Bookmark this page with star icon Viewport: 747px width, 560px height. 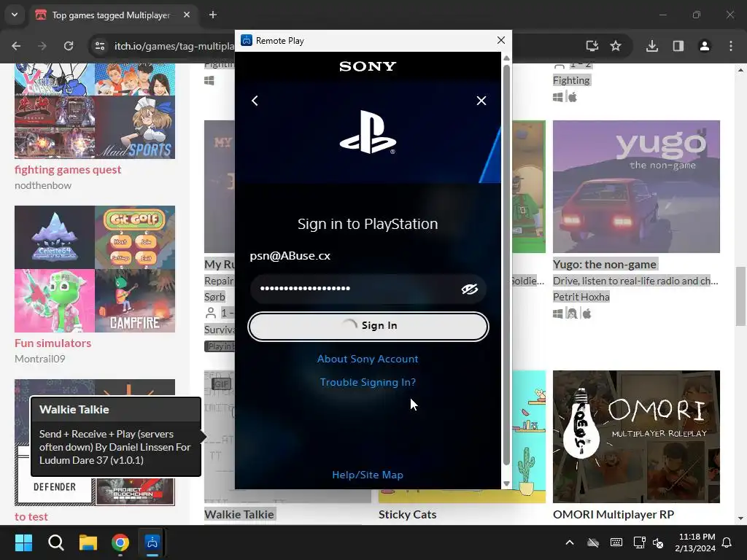tap(616, 46)
